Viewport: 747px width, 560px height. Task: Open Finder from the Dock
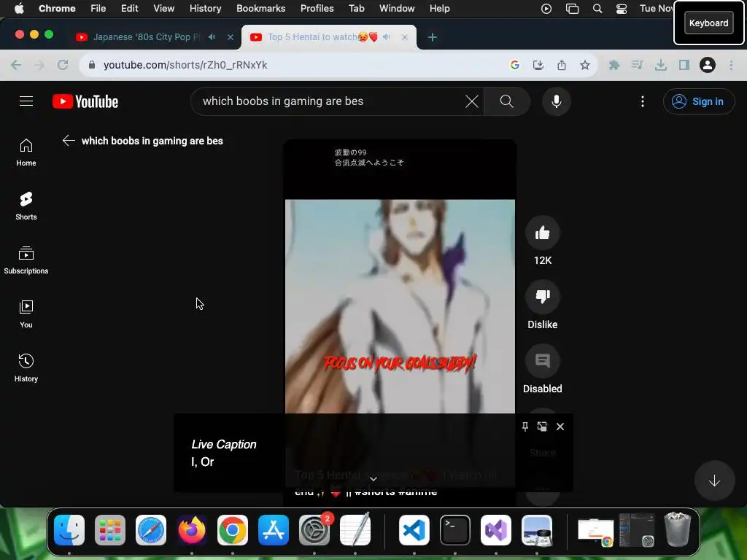click(69, 530)
